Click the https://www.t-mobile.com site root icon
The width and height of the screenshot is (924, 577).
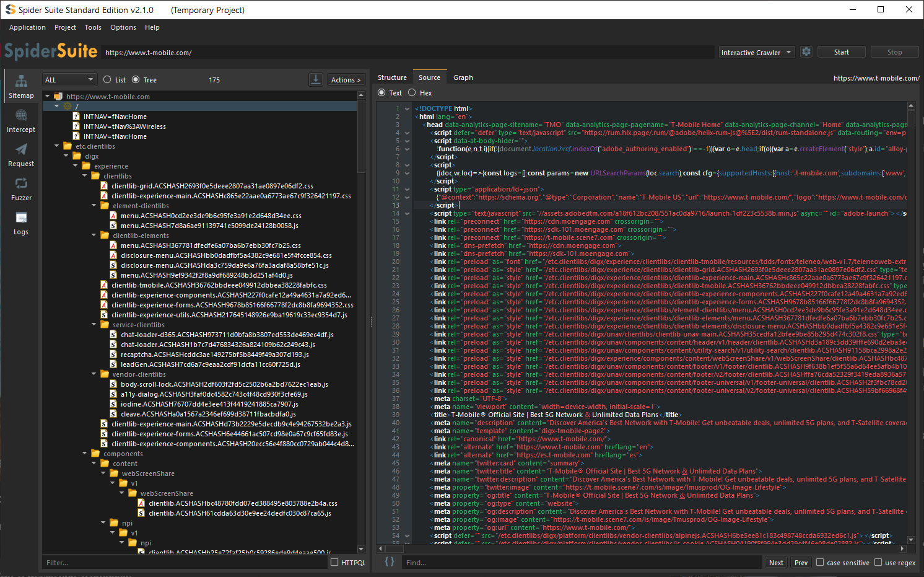click(x=58, y=97)
